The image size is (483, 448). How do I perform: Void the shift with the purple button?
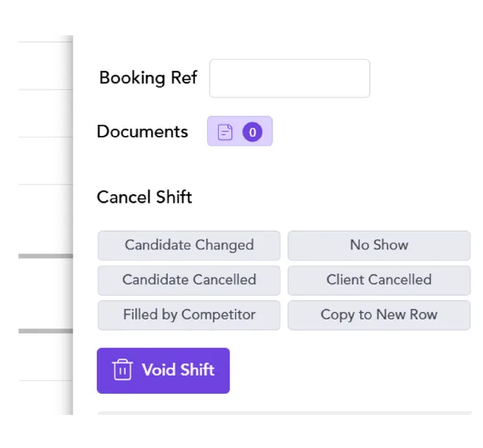[164, 370]
